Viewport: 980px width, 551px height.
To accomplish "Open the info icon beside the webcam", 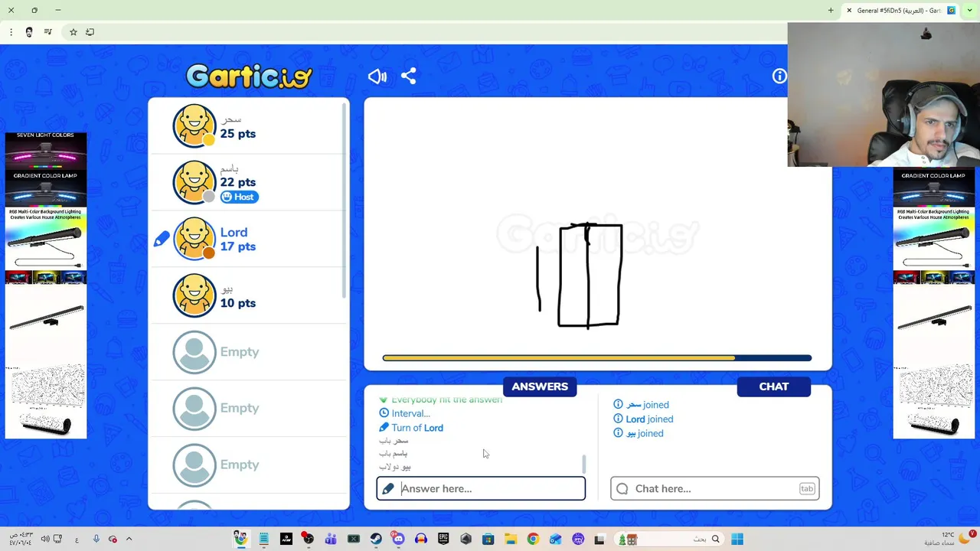I will pyautogui.click(x=779, y=76).
